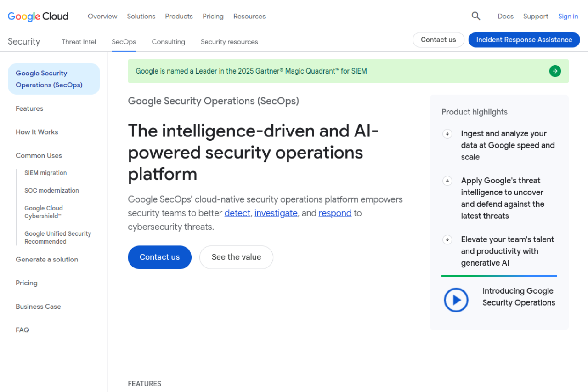Open the Resources menu

coord(249,16)
